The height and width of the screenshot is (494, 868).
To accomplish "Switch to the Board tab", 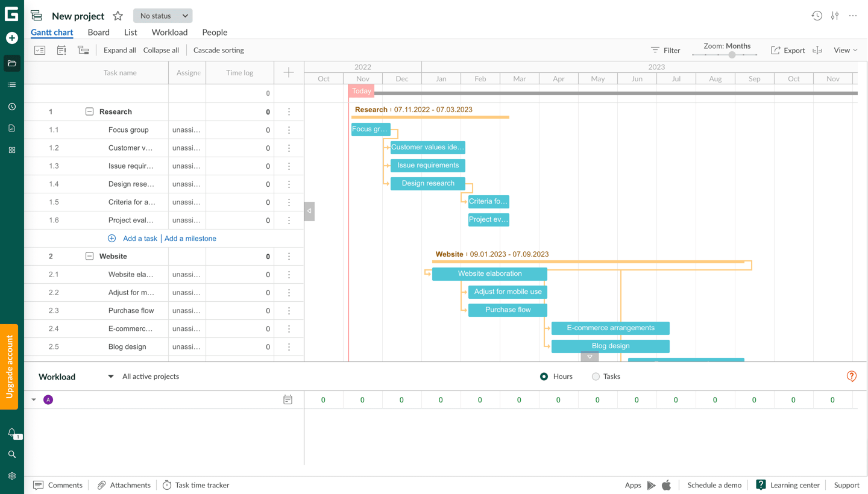I will tap(98, 32).
